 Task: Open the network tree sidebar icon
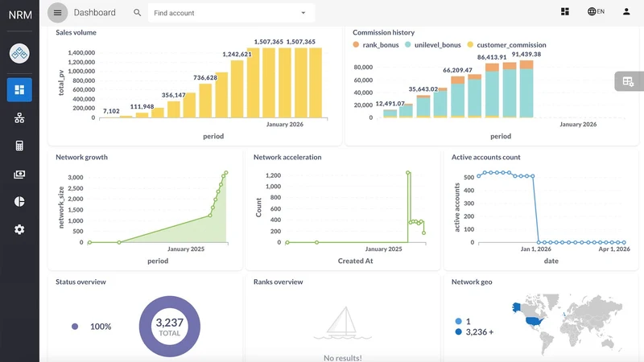[19, 117]
